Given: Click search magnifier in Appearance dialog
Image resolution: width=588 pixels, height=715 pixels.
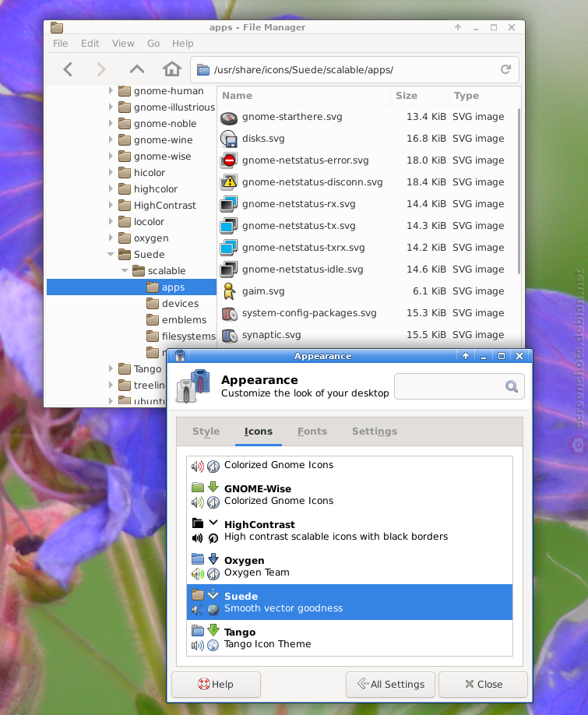Looking at the screenshot, I should (x=512, y=386).
